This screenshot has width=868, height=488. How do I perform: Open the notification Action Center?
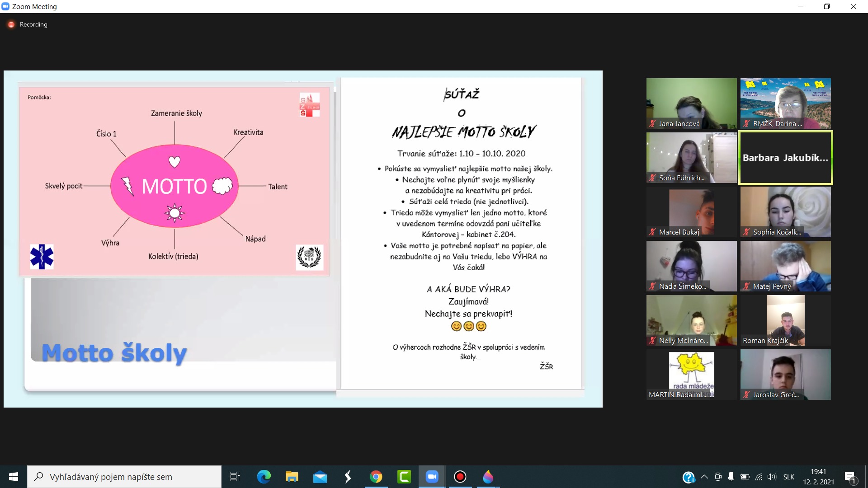850,477
